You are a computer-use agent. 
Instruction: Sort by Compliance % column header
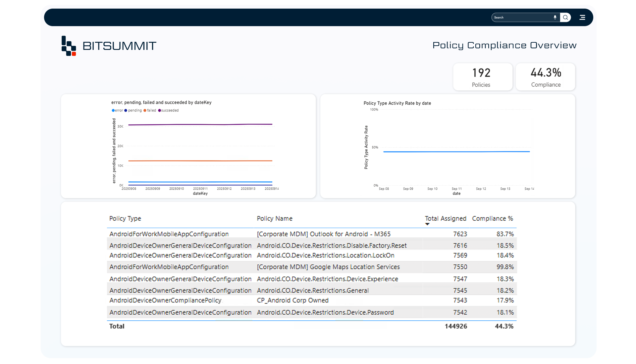492,218
